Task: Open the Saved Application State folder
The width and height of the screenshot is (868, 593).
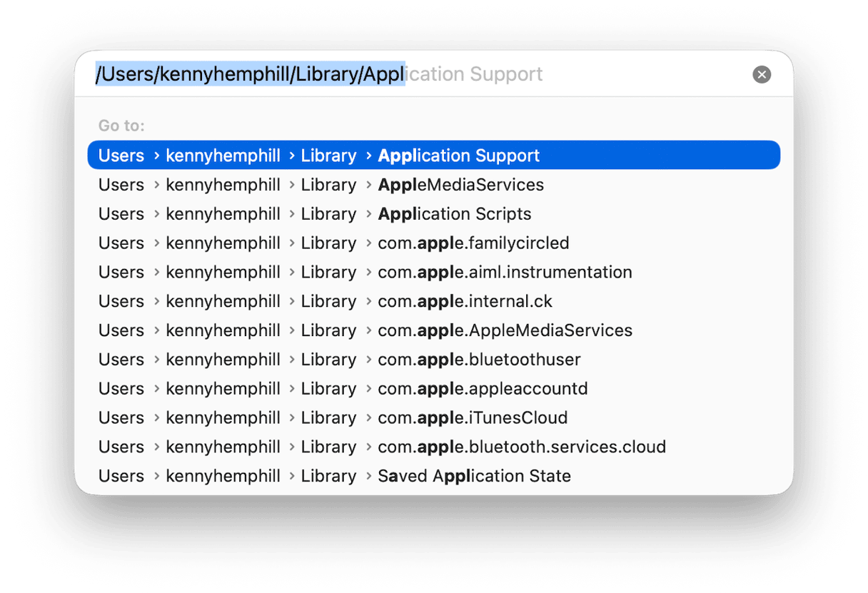Action: (474, 475)
